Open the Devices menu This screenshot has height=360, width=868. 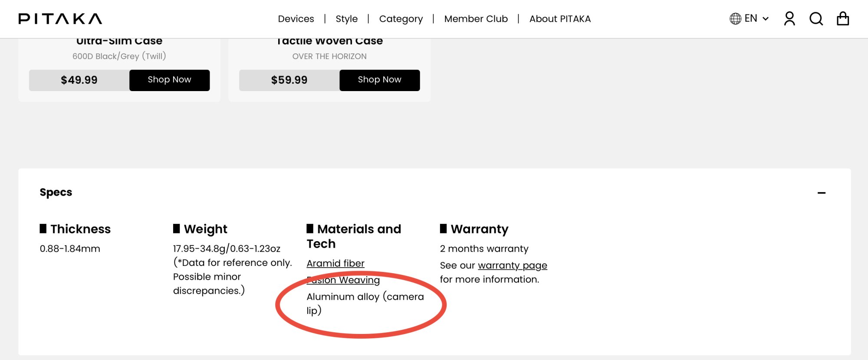(296, 19)
